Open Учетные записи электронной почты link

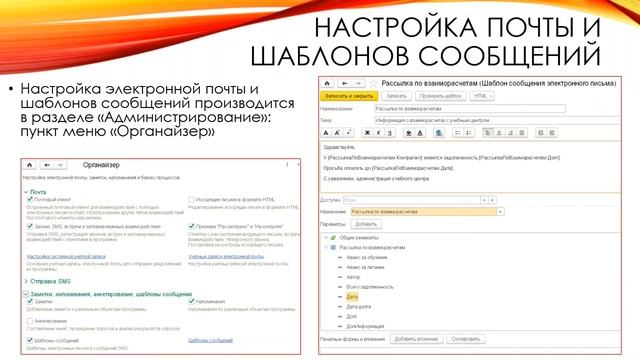226,256
